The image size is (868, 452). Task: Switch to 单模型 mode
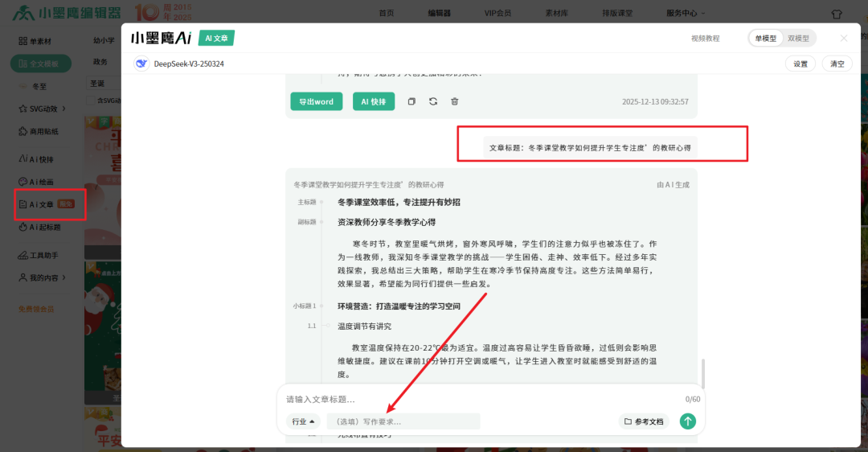(x=766, y=39)
